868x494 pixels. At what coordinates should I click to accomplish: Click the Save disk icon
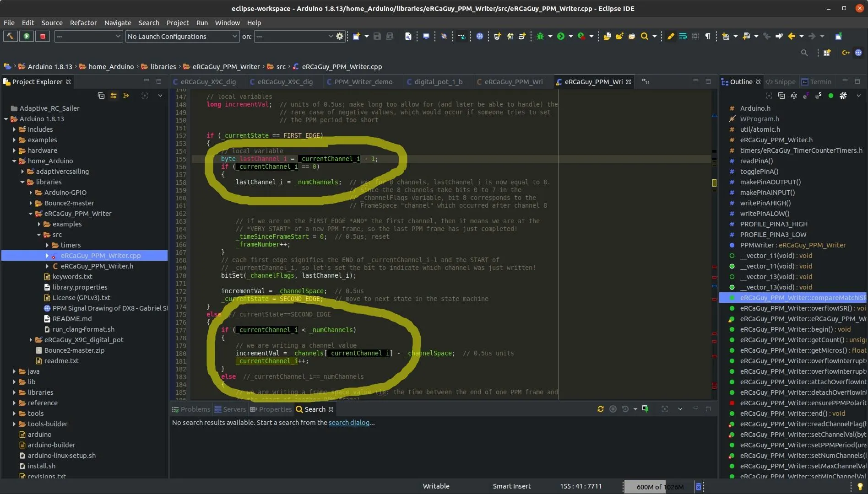(377, 36)
